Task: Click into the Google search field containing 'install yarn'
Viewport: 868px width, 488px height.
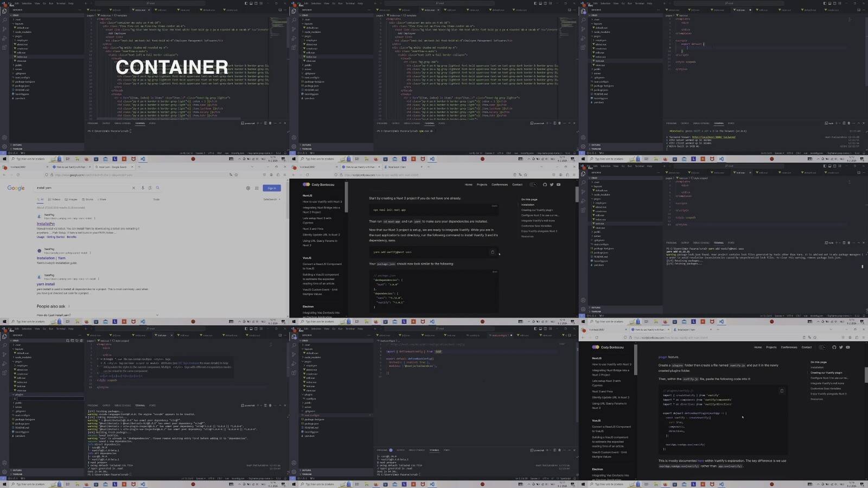Action: pyautogui.click(x=81, y=188)
